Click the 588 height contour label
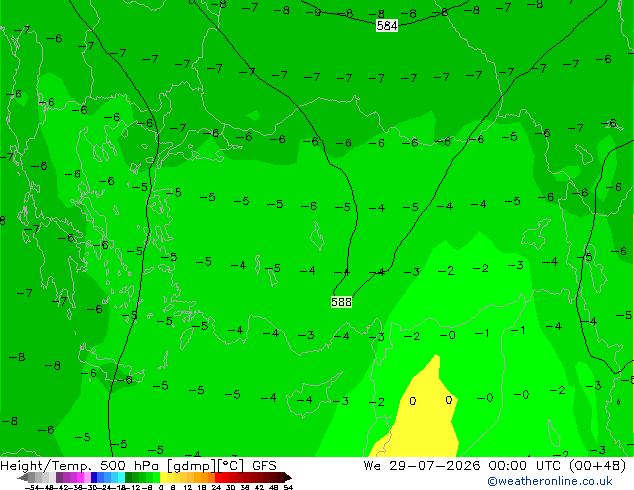The width and height of the screenshot is (634, 490). pyautogui.click(x=341, y=302)
